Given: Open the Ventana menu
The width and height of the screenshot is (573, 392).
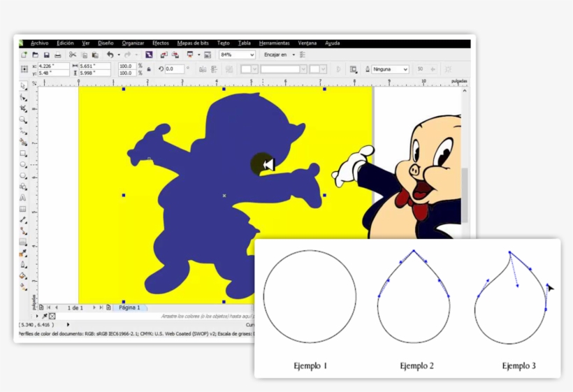Looking at the screenshot, I should [x=307, y=43].
